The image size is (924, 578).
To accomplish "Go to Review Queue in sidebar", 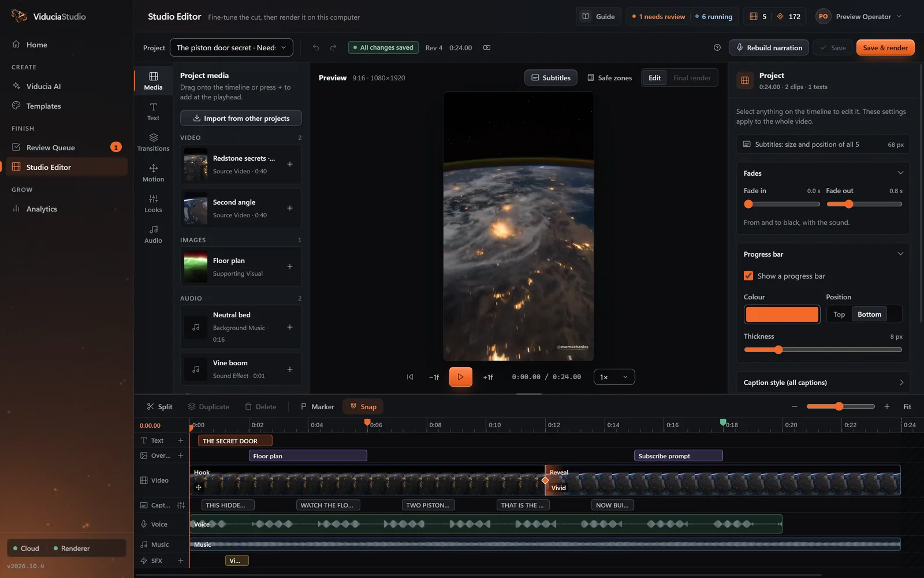I will click(66, 147).
